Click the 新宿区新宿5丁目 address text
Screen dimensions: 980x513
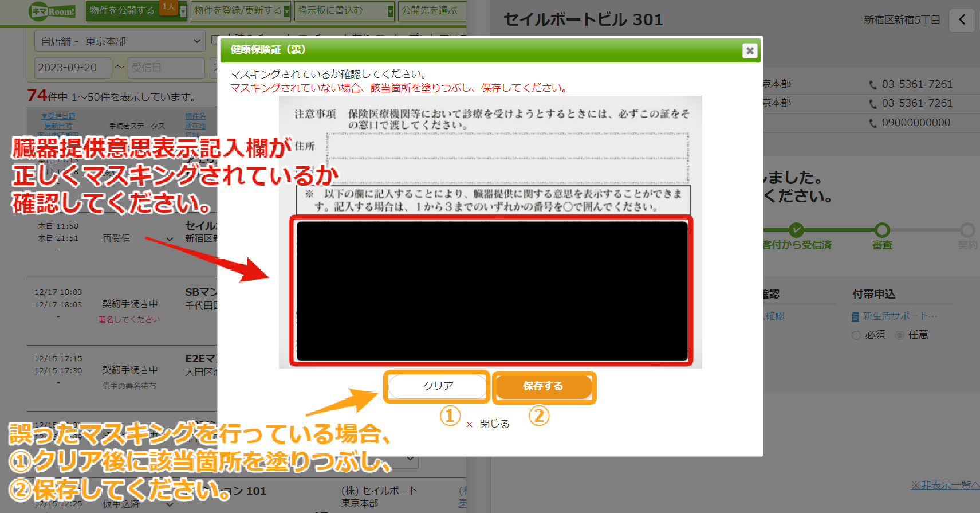(x=902, y=20)
